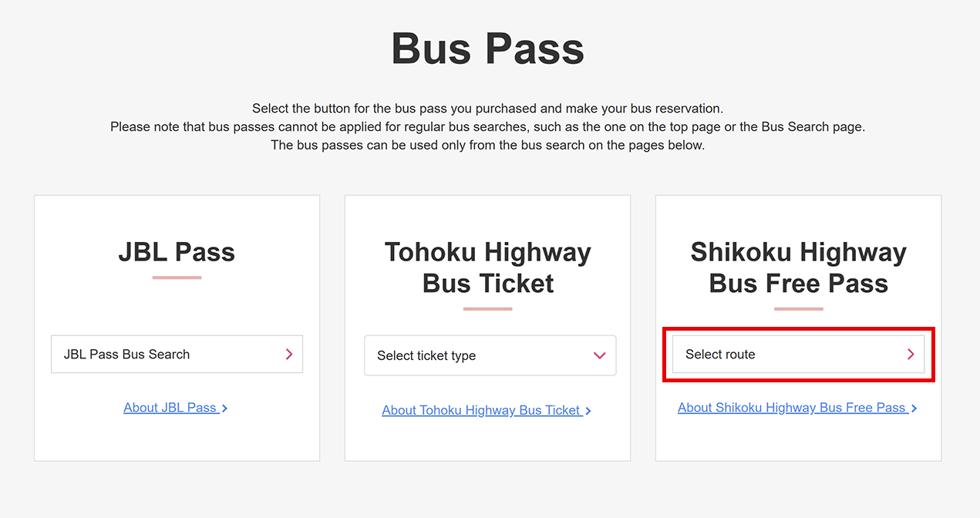Click the Shikoku Highway Bus Free Pass heading
Image resolution: width=980 pixels, height=518 pixels.
click(798, 267)
